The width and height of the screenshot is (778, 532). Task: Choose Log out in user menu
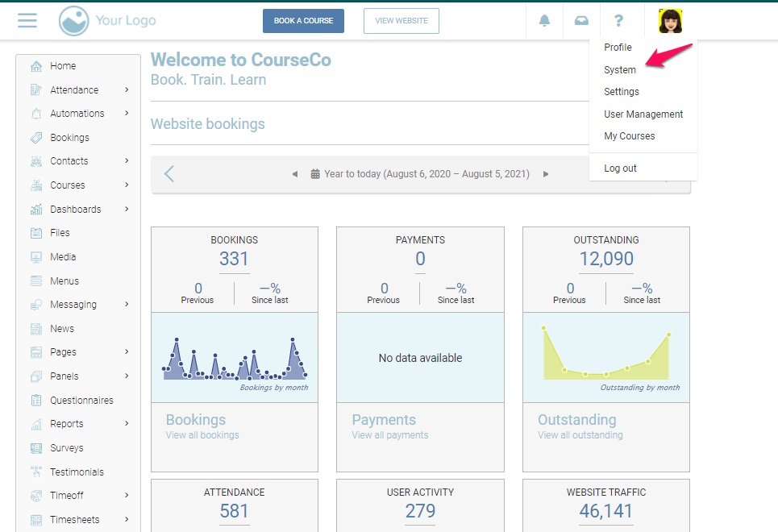[x=620, y=168]
